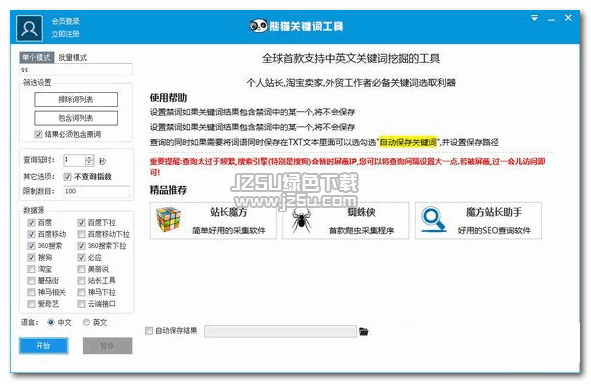Image resolution: width=591 pixels, height=384 pixels.
Task: Click the spider 蜘蛛侠 icon
Action: (x=301, y=221)
